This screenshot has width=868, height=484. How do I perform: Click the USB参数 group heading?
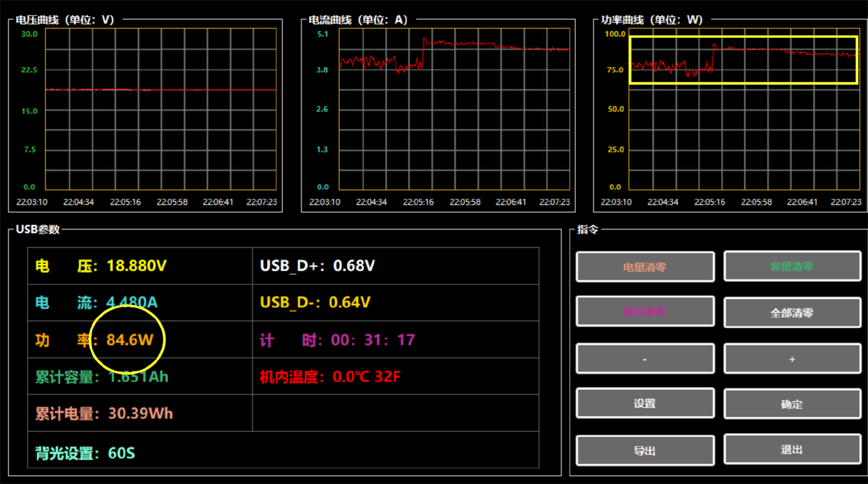(38, 230)
